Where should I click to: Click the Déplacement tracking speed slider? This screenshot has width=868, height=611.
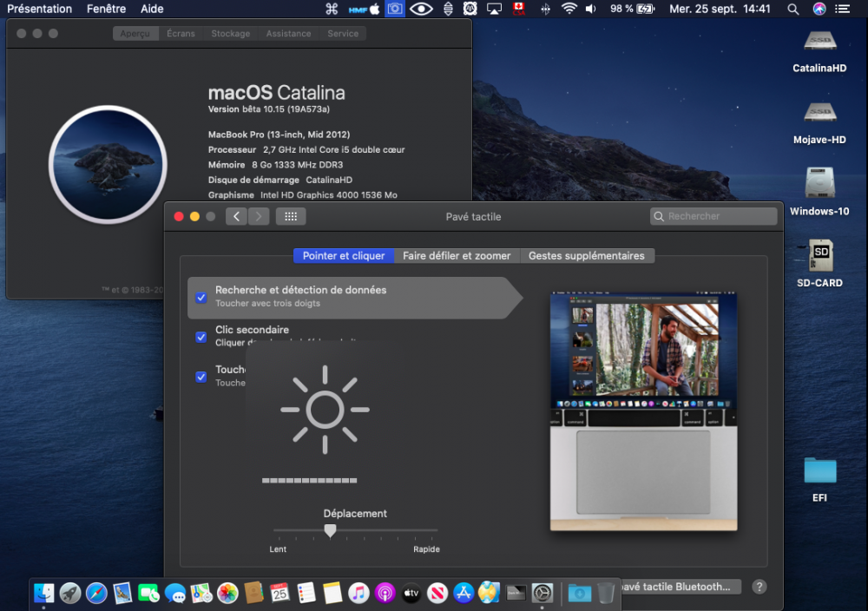tap(355, 531)
